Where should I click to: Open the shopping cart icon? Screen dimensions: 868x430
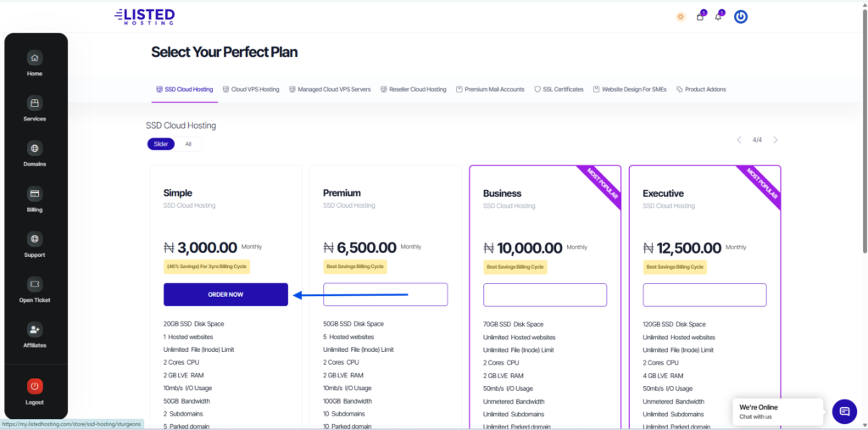700,16
